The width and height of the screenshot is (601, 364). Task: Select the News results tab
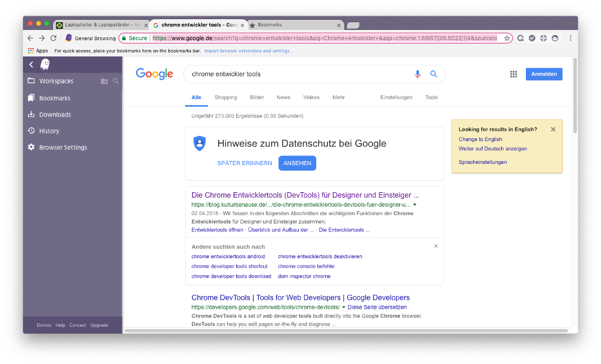click(x=283, y=97)
